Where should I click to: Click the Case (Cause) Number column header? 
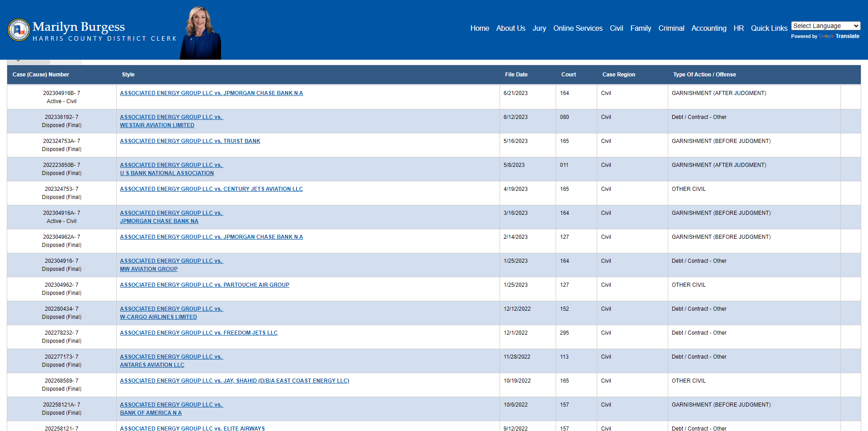pyautogui.click(x=41, y=75)
